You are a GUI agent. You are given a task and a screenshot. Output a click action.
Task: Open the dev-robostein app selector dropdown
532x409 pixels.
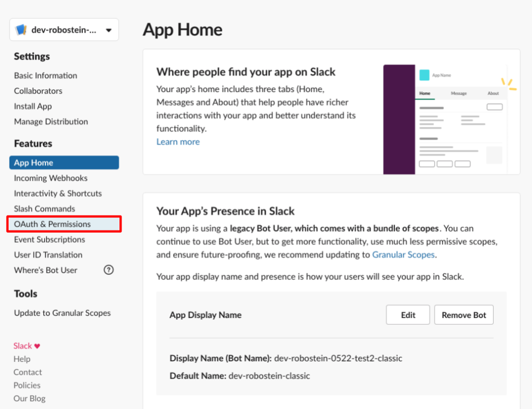click(64, 30)
